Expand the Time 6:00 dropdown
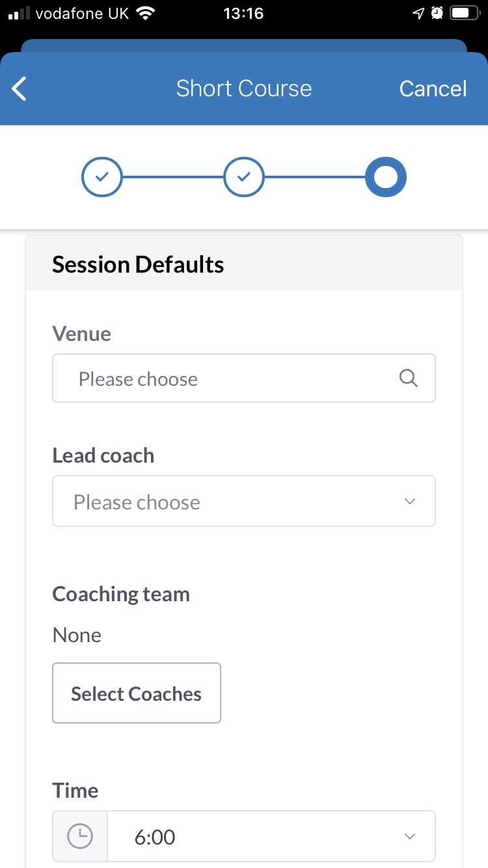Viewport: 488px width, 868px height. tap(271, 836)
